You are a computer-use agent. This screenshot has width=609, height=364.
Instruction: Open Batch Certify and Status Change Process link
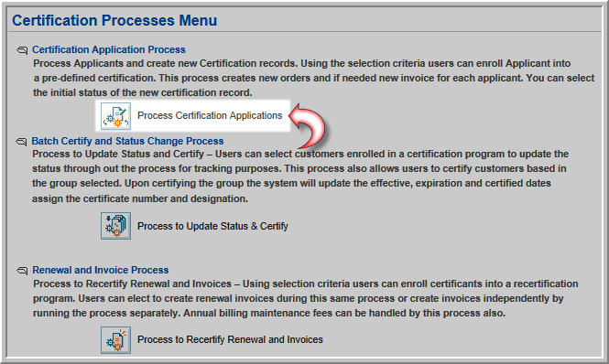[127, 141]
